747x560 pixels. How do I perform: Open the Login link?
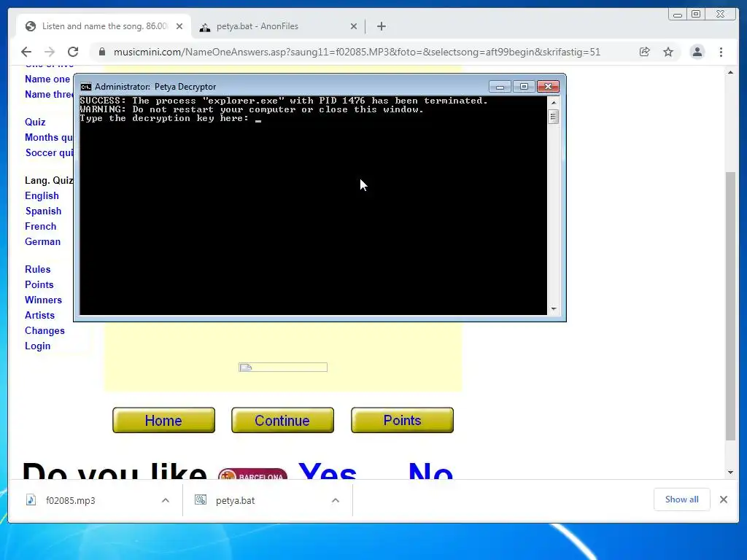[38, 346]
